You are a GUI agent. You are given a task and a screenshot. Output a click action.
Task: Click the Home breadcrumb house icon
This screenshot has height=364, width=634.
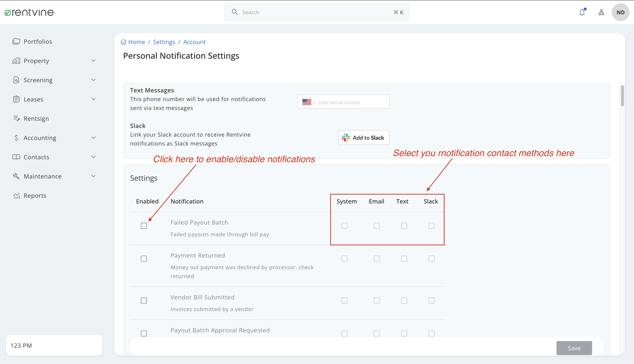(x=123, y=42)
